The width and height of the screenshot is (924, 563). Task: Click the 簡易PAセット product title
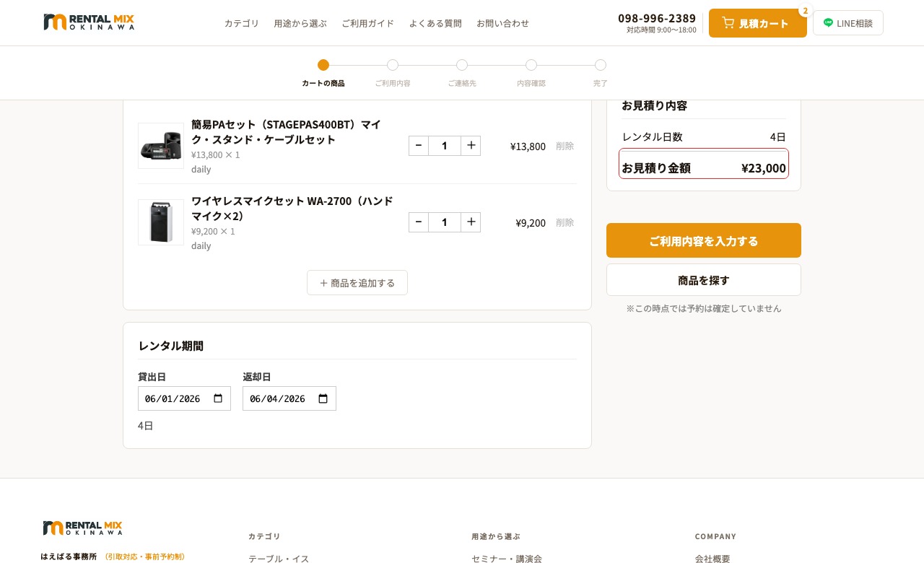click(286, 131)
